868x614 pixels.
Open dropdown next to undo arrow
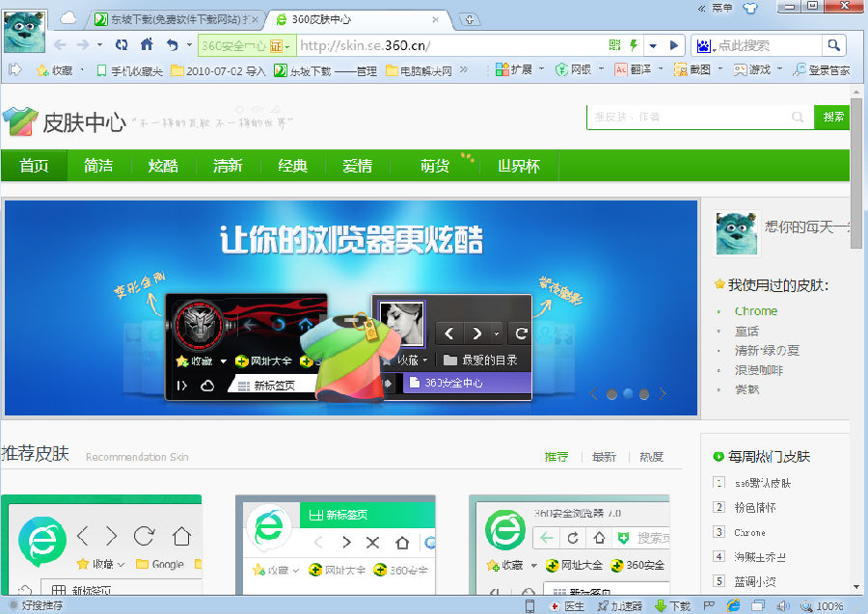(x=189, y=45)
